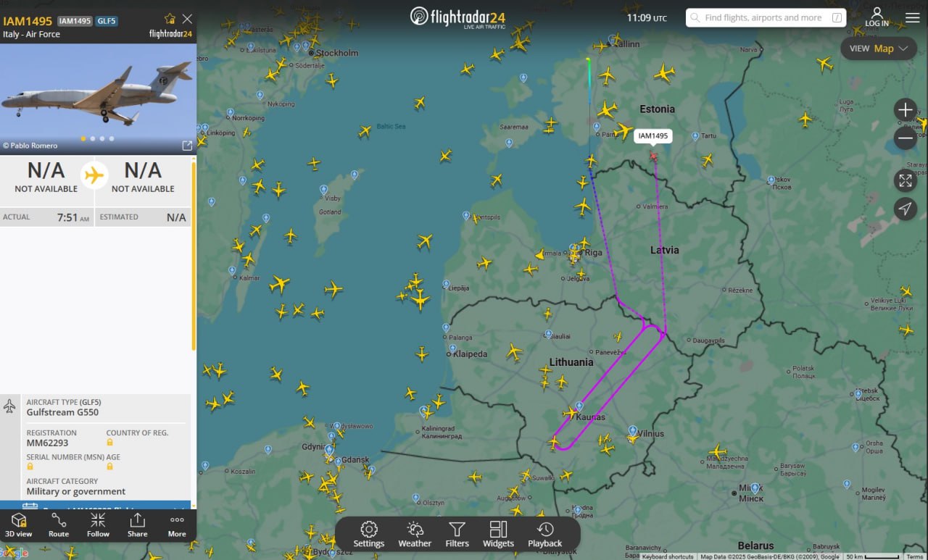Select the Palanga airport pin marker
Viewport: 928px width, 560px height.
[445, 327]
